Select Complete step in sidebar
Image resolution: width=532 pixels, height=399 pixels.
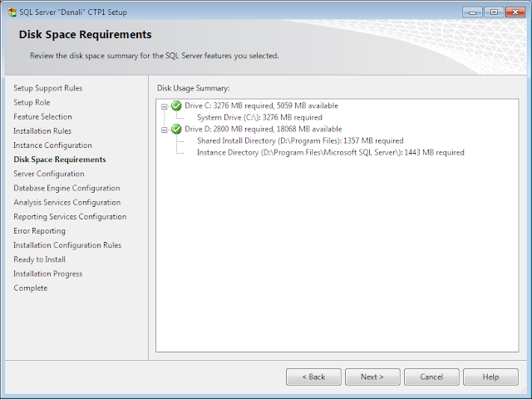point(31,288)
